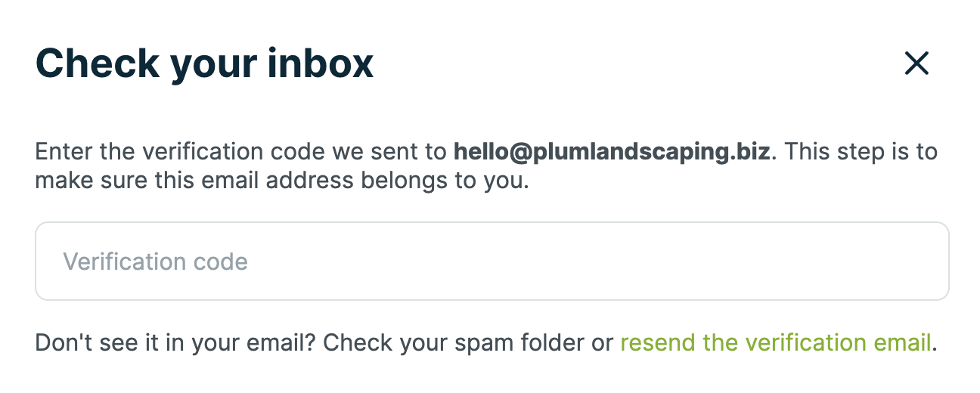
Task: Place cursor in the code entry field
Action: pyautogui.click(x=492, y=261)
